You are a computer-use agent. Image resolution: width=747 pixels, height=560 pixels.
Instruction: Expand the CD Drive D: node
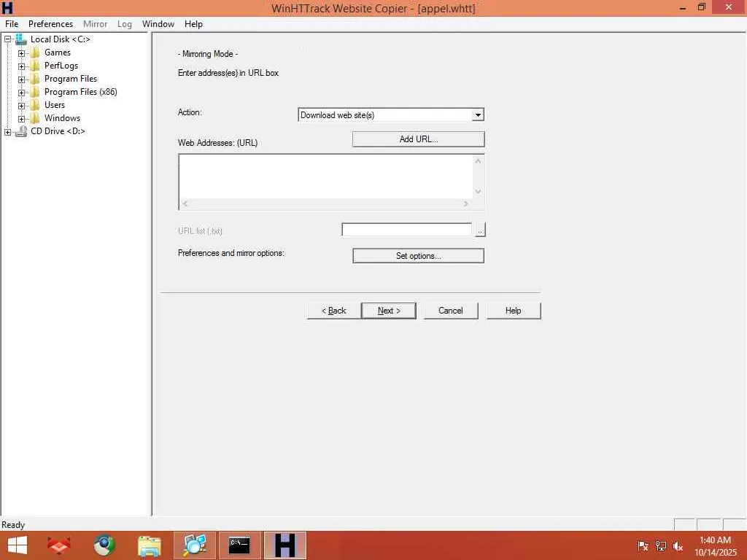click(7, 132)
